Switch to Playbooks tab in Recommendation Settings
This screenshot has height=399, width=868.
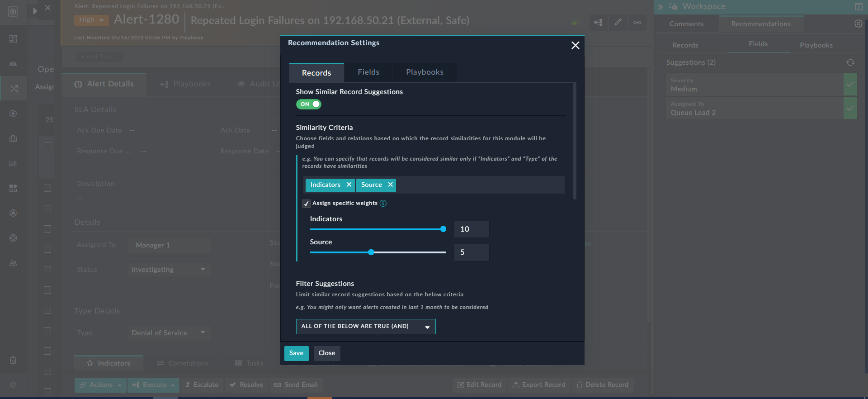point(424,72)
